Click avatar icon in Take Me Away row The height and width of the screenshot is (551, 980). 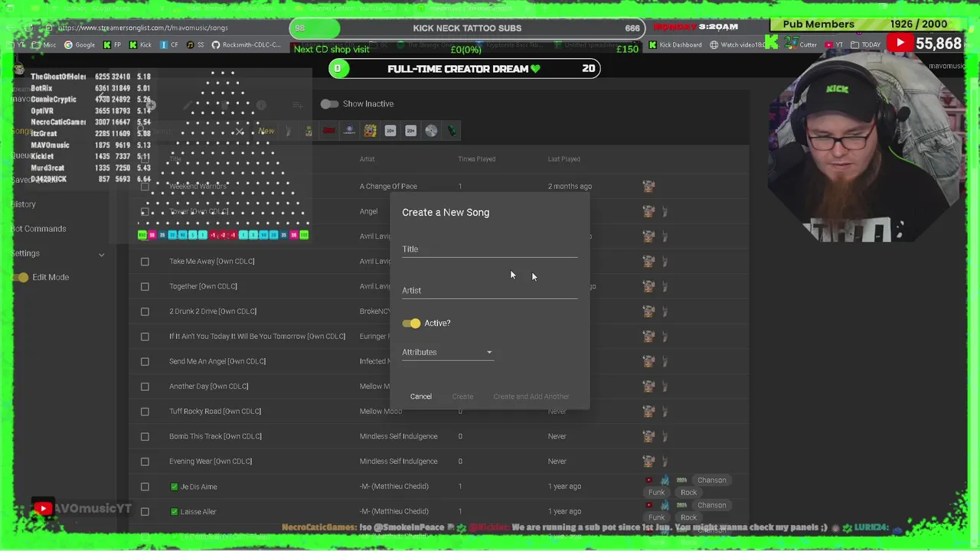pos(648,261)
